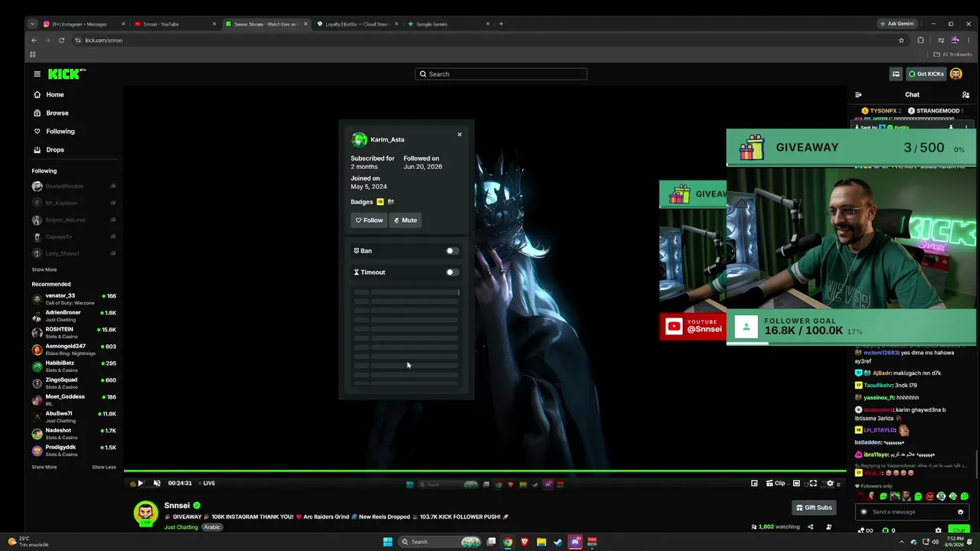This screenshot has width=980, height=551.
Task: Click the Kick search field
Action: click(501, 74)
